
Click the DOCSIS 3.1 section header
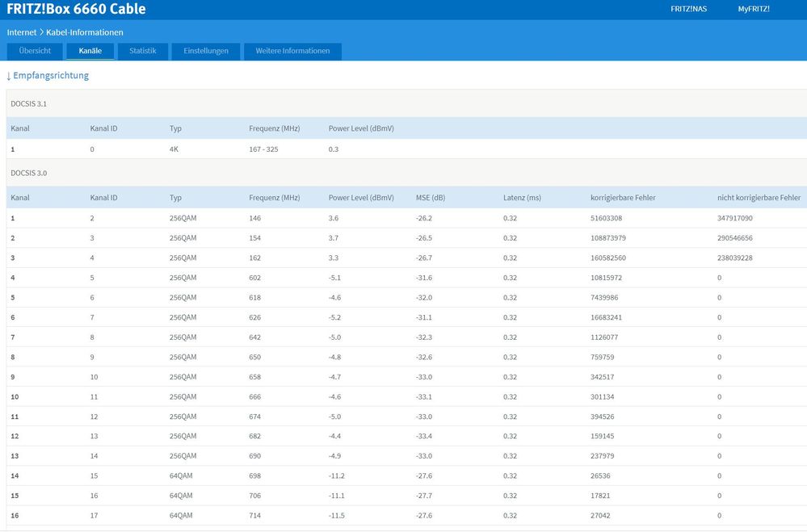click(29, 104)
